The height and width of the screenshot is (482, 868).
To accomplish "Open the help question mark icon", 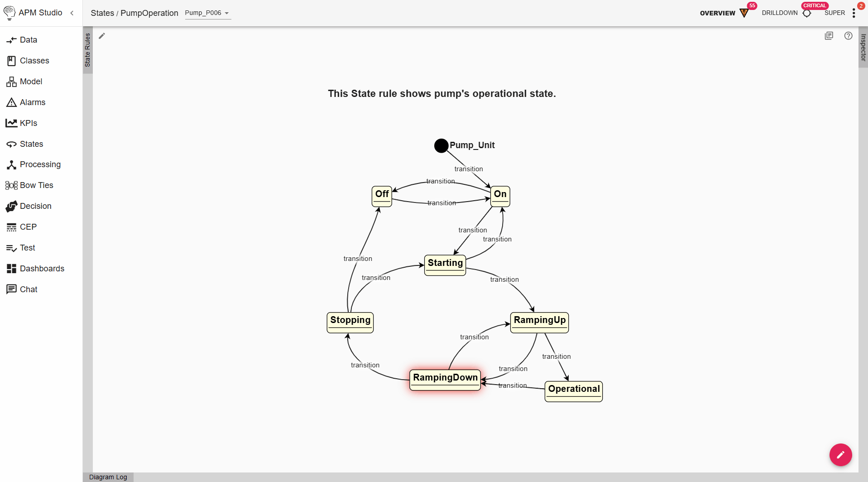I will pos(849,36).
